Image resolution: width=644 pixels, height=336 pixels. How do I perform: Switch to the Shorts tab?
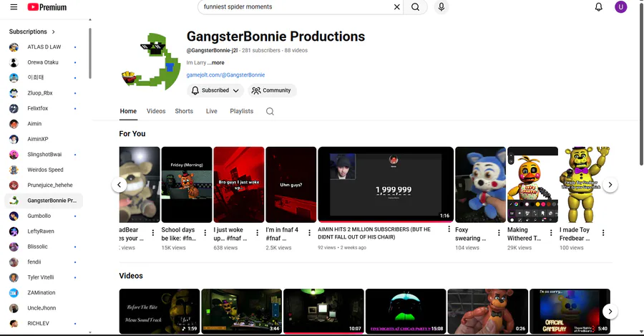184,112
